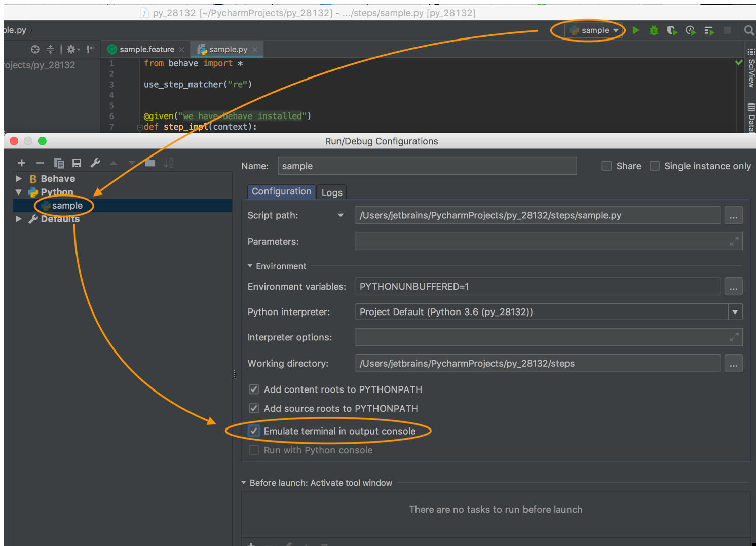Run the sample configuration with green play icon

coord(636,30)
